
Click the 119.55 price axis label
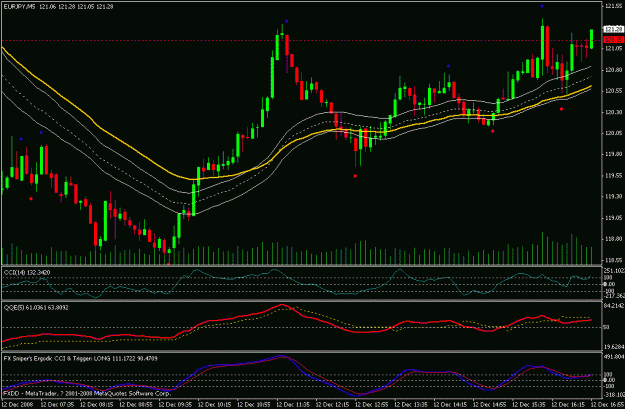point(614,175)
